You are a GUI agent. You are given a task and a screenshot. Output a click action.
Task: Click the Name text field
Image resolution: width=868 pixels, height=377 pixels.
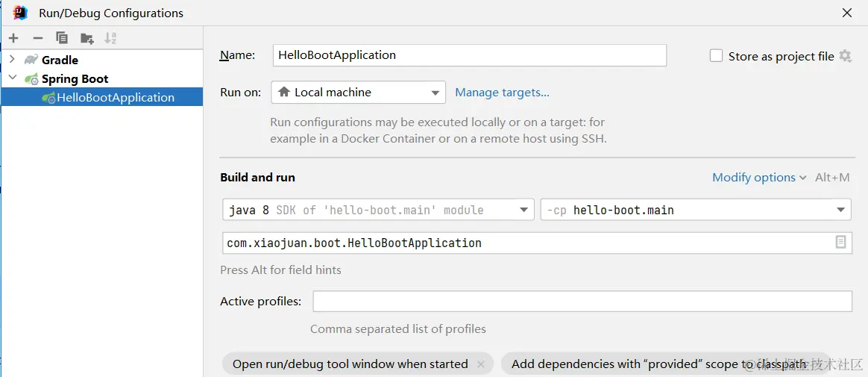click(x=469, y=55)
